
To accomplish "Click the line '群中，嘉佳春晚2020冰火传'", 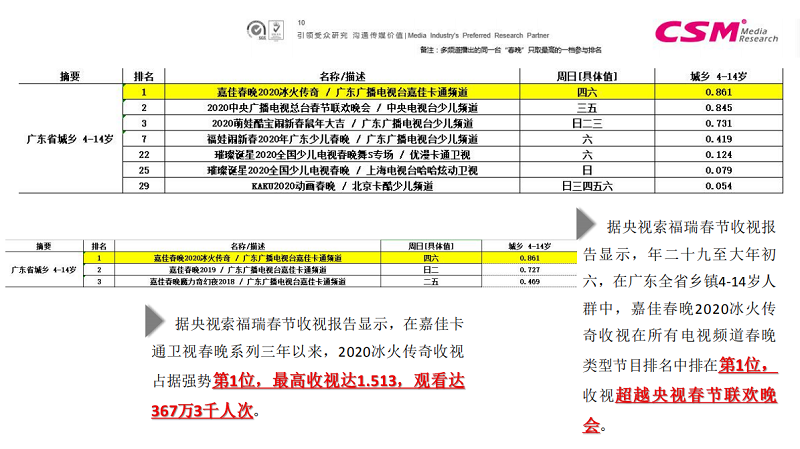I will point(680,308).
